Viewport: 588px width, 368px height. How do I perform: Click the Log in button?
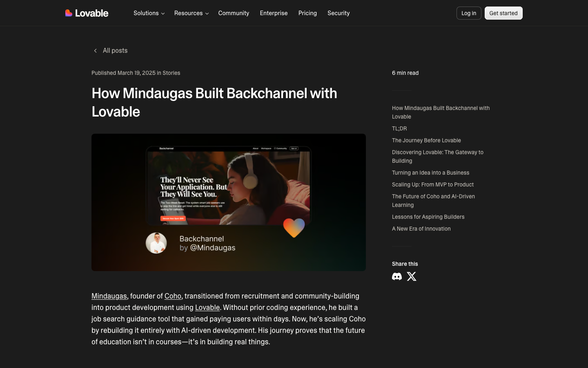click(x=469, y=13)
